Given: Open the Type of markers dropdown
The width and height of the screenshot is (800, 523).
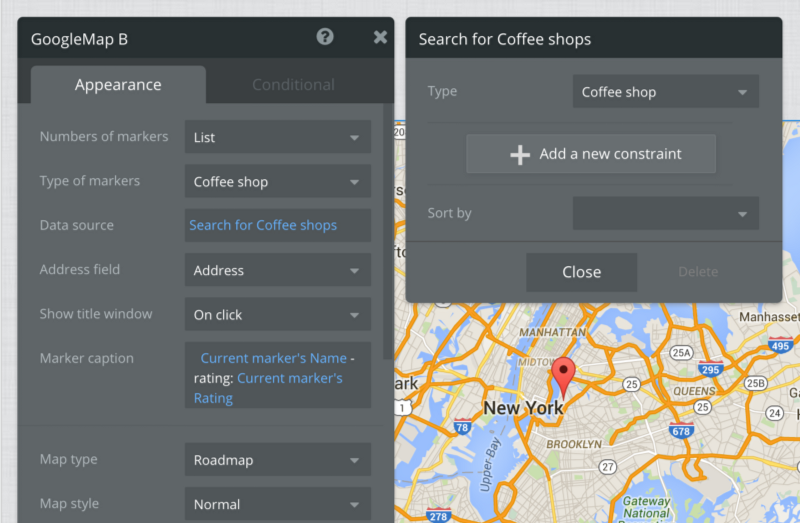Looking at the screenshot, I should [277, 182].
